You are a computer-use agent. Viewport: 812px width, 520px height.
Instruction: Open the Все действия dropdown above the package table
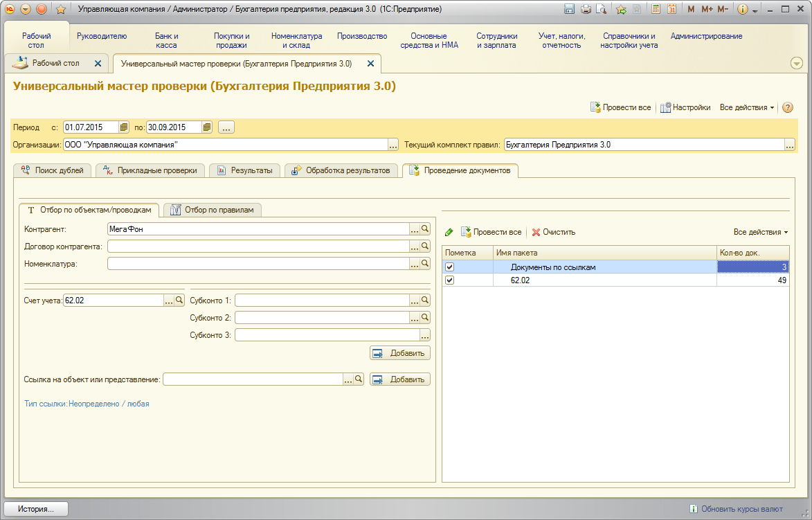pos(761,232)
